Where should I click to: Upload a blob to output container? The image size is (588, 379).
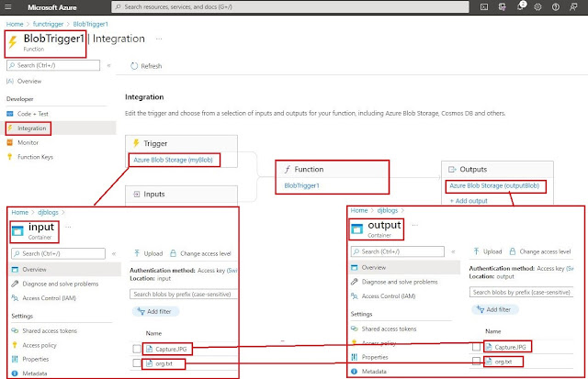coord(488,251)
